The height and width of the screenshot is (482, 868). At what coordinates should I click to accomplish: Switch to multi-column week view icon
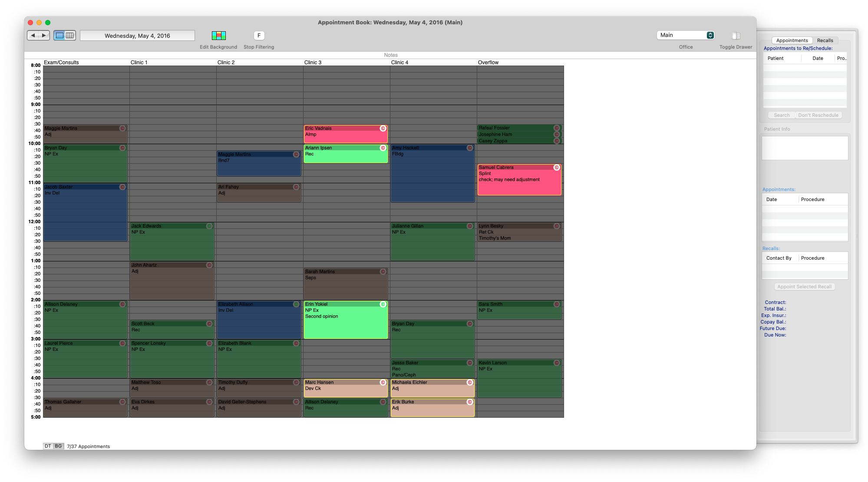click(x=70, y=36)
